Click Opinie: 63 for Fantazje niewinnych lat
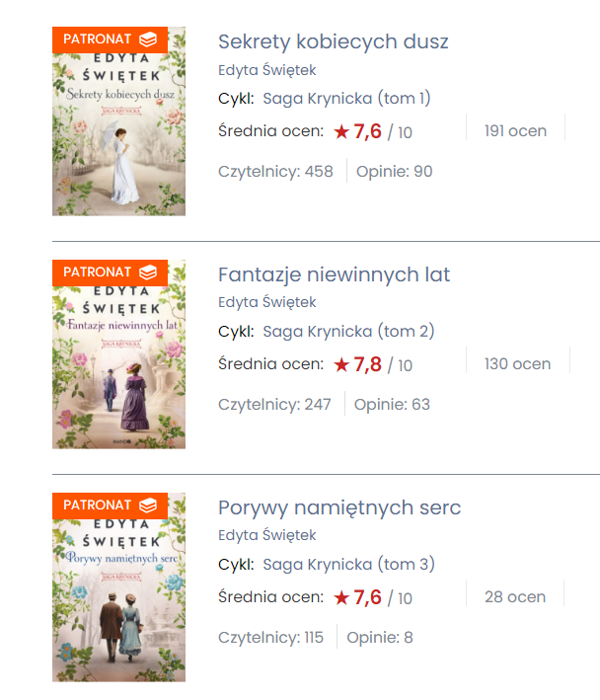The image size is (600, 700). coord(392,404)
